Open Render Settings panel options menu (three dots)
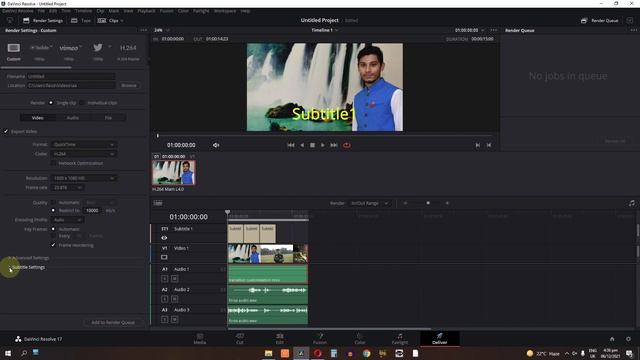Viewport: 640px width, 360px height. click(x=143, y=30)
